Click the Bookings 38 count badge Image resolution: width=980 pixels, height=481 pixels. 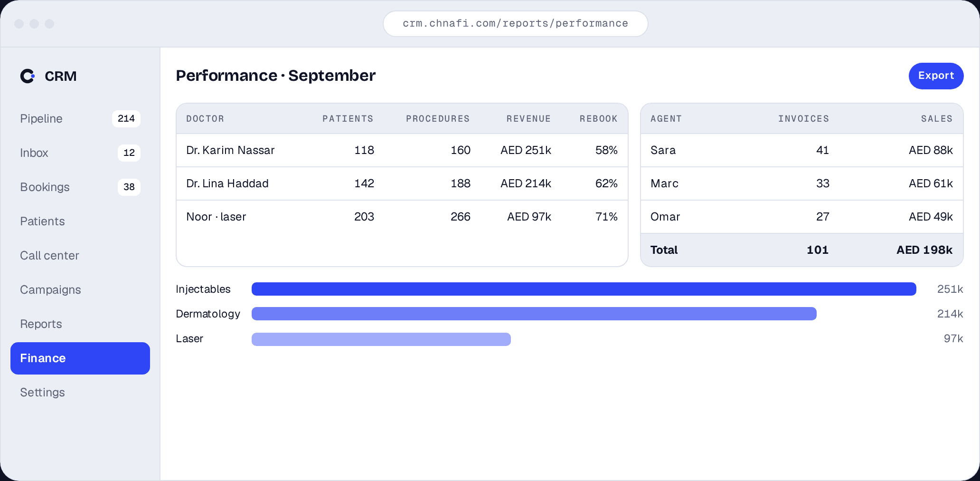tap(129, 187)
